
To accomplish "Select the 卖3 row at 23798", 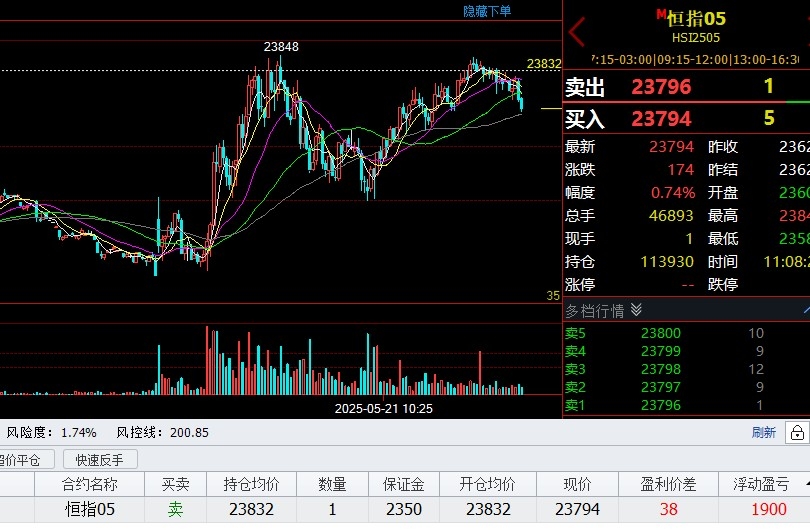I will point(686,369).
